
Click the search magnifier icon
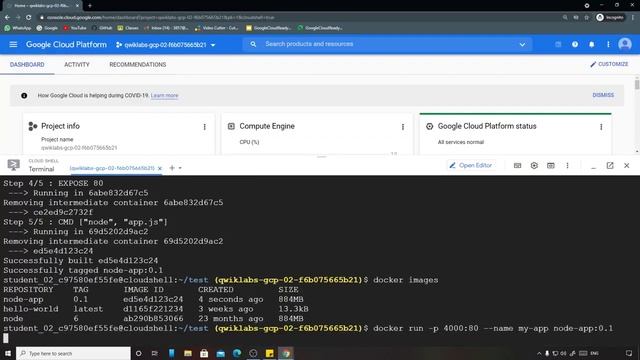coord(253,44)
